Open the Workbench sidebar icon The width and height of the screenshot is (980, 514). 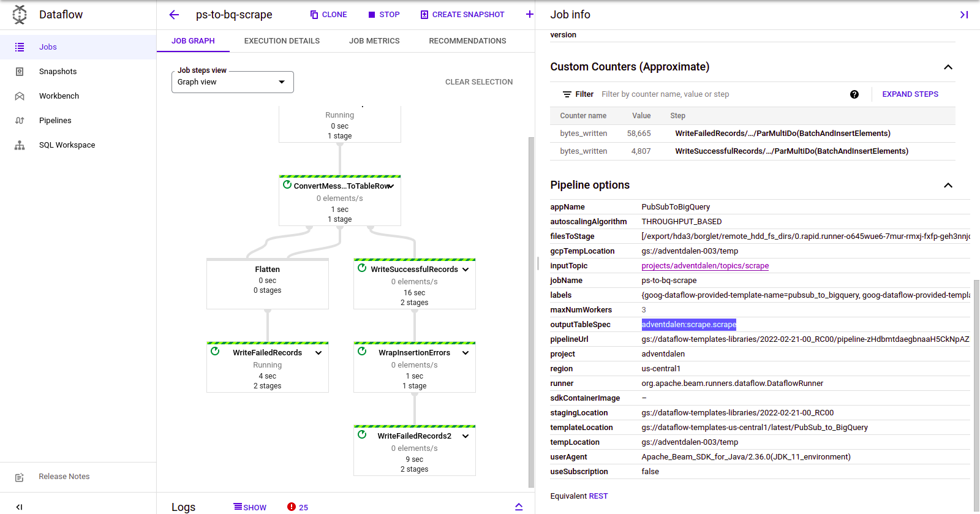20,96
